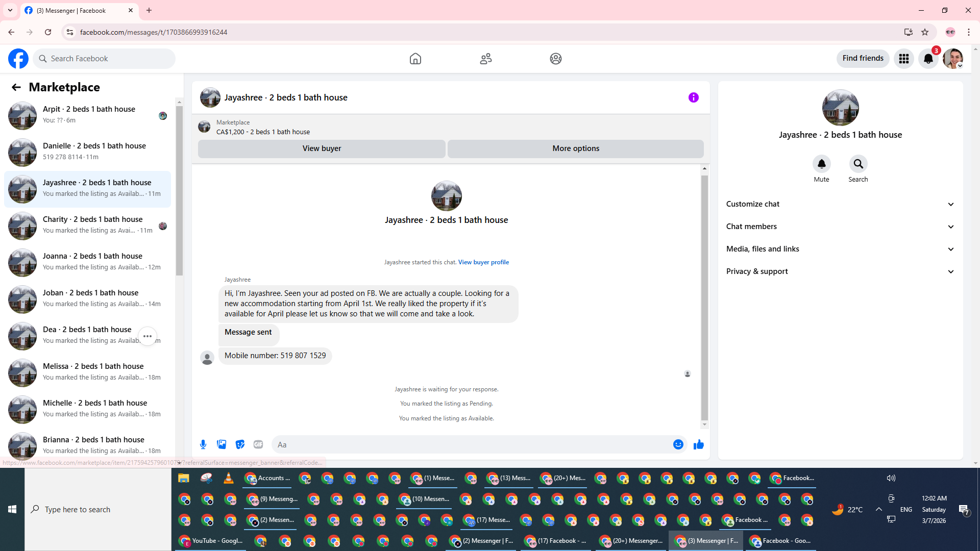The height and width of the screenshot is (551, 980).
Task: Open Danielle's conversation in the list
Action: pyautogui.click(x=87, y=152)
